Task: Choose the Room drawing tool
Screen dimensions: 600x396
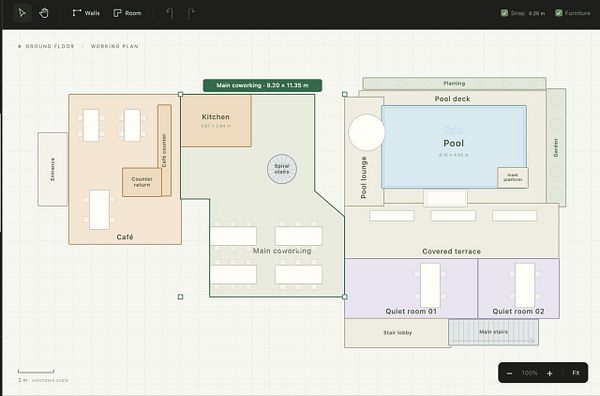Action: click(x=127, y=13)
